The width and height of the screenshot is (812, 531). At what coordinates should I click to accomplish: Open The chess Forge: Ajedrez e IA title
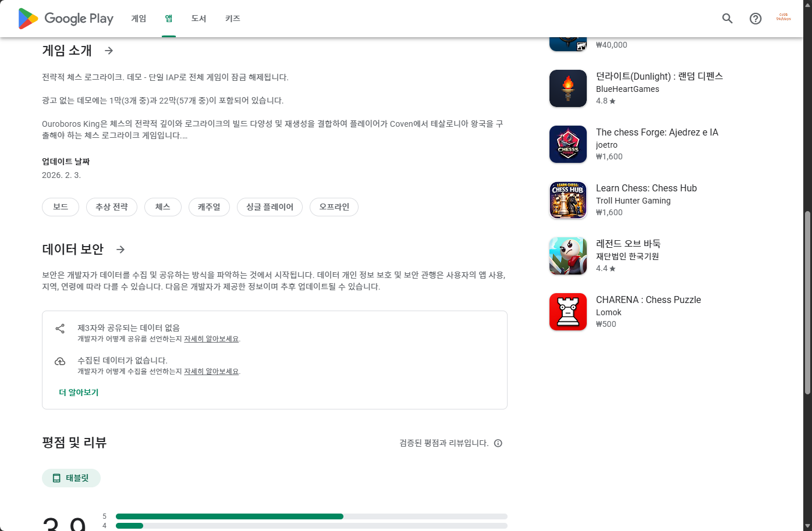(657, 132)
